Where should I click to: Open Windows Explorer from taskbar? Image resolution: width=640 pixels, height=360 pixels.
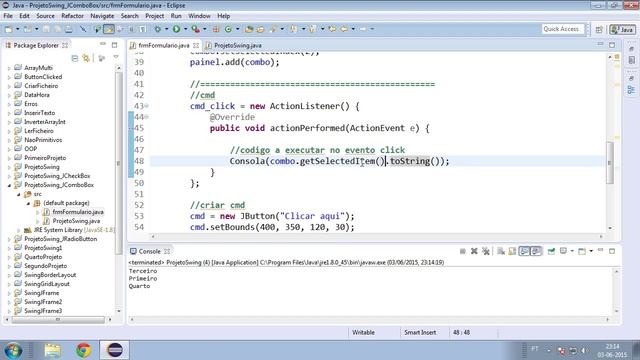point(53,350)
